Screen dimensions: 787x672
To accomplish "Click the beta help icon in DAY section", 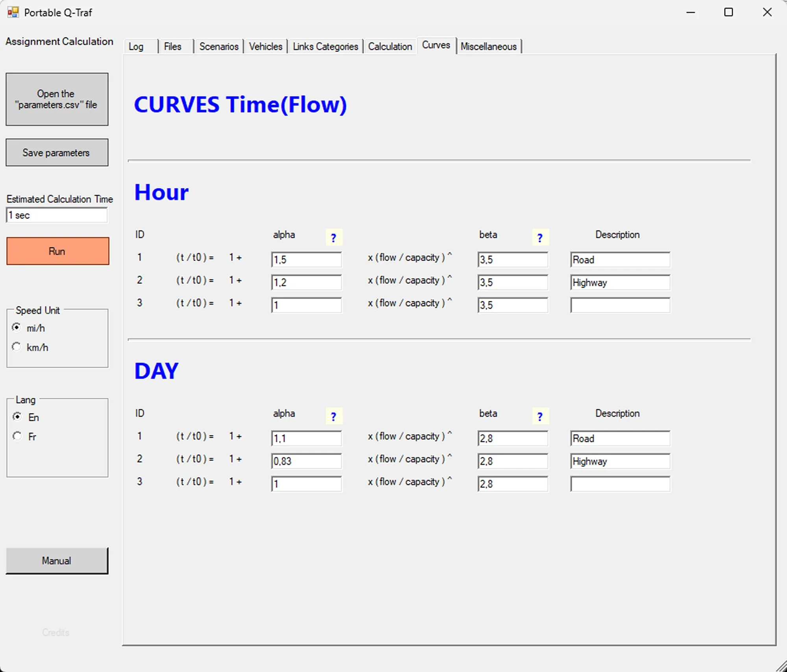I will [539, 416].
